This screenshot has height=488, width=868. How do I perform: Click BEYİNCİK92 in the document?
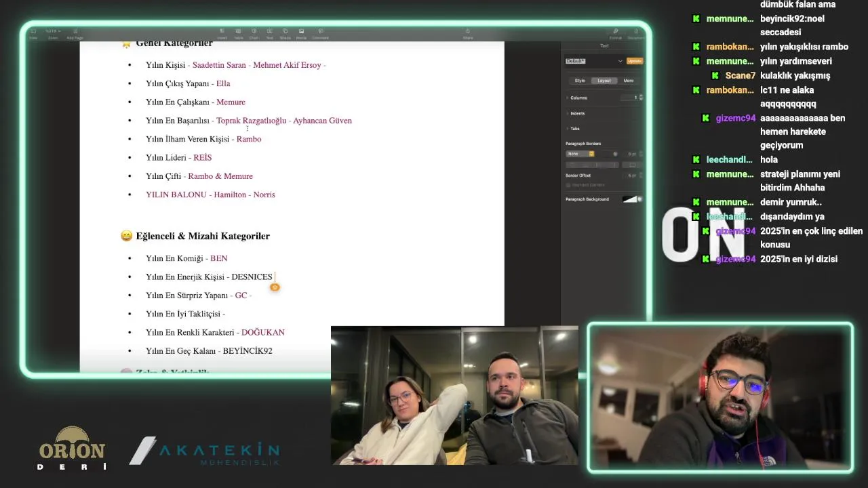click(248, 351)
